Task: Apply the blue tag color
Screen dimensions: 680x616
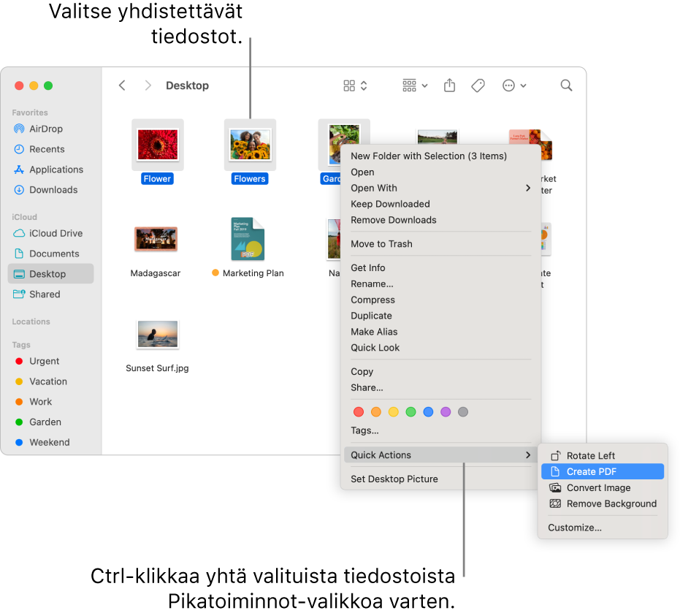Action: coord(428,411)
